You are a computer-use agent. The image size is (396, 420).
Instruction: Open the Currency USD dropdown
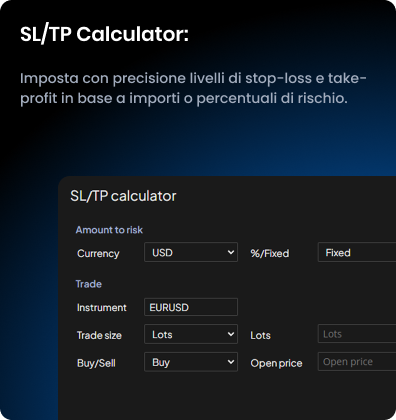pyautogui.click(x=191, y=252)
